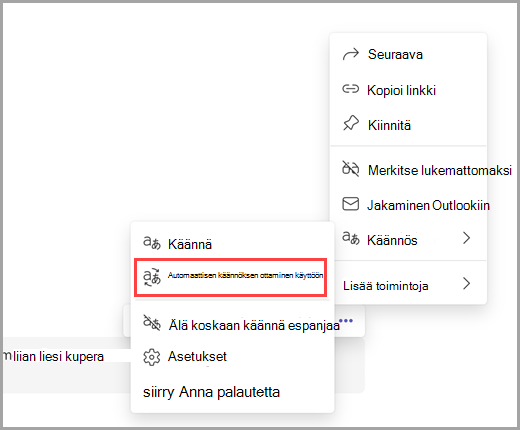Image resolution: width=520 pixels, height=430 pixels.
Task: Click the Seuraava forward arrow icon
Action: tap(351, 54)
